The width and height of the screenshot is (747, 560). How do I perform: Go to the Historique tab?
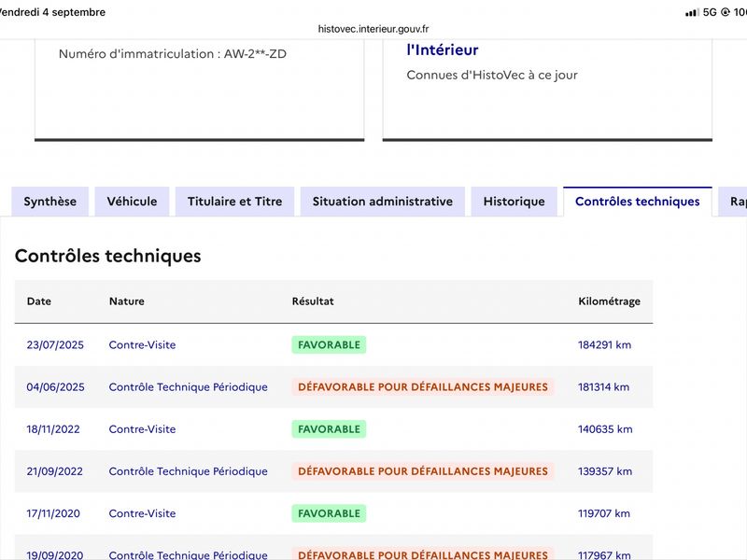tap(514, 202)
